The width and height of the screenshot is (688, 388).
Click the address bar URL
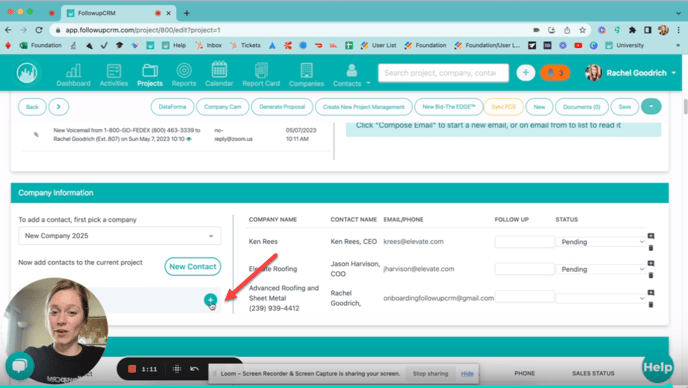point(143,30)
